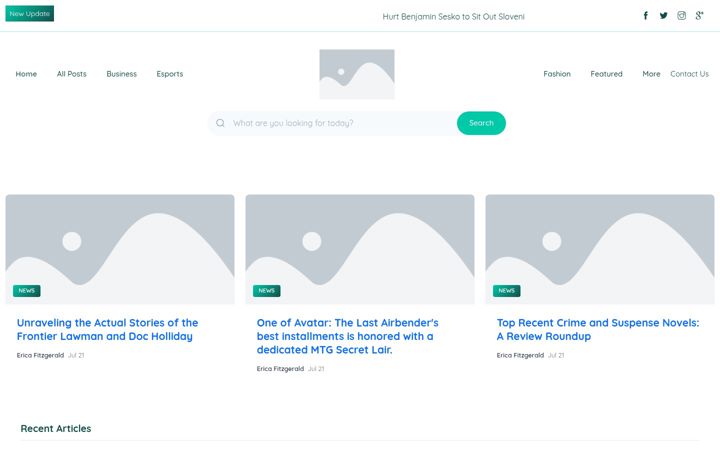Screen dimensions: 720x450
Task: Open the Featured menu item
Action: pyautogui.click(x=606, y=74)
